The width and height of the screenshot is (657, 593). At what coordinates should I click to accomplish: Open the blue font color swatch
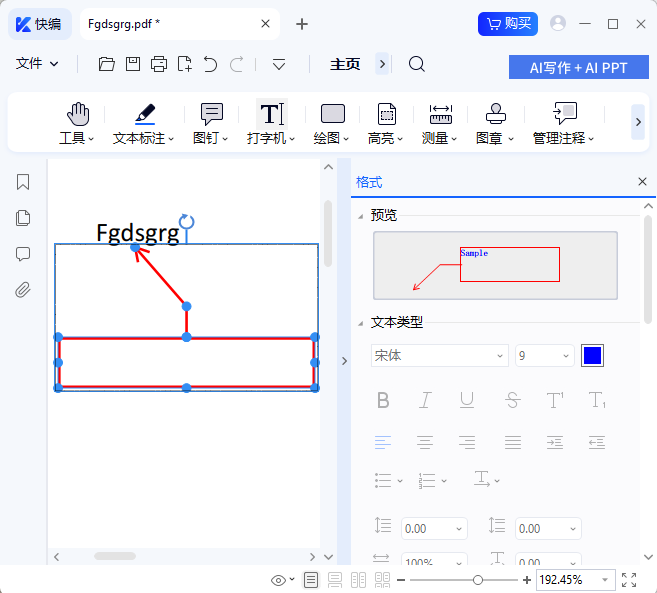[x=592, y=356]
